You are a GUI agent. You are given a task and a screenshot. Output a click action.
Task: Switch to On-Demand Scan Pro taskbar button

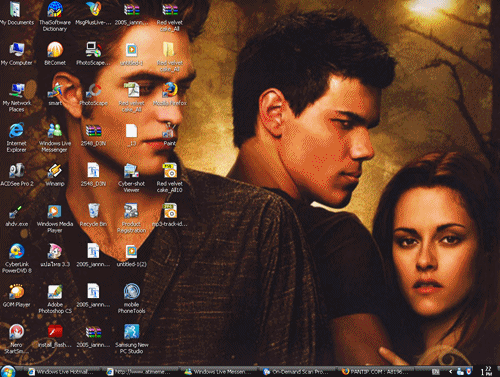[298, 371]
